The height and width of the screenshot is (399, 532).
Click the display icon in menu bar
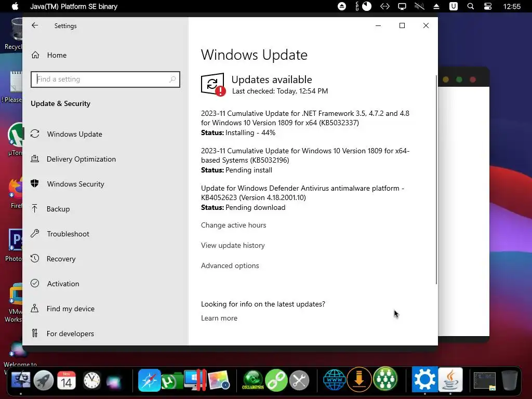[402, 6]
